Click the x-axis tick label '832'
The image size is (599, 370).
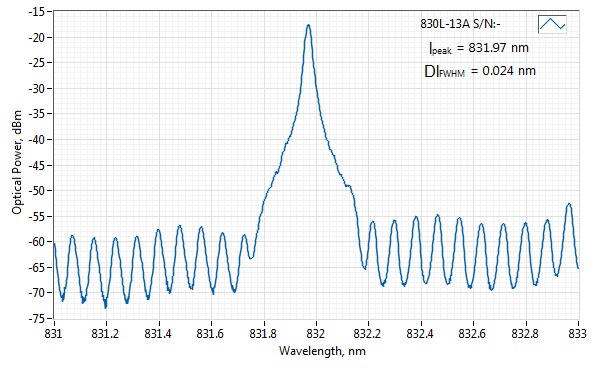click(x=316, y=334)
